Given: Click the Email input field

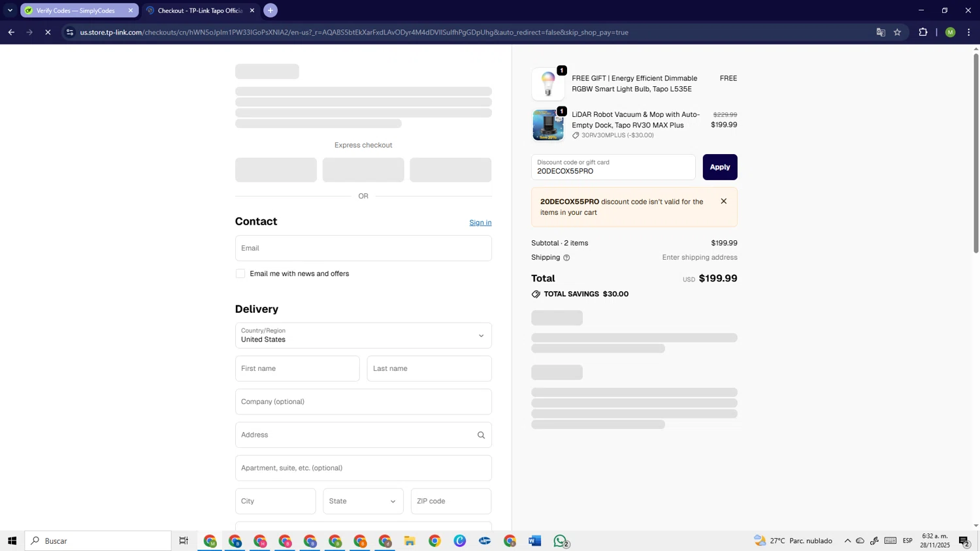Looking at the screenshot, I should 363,248.
